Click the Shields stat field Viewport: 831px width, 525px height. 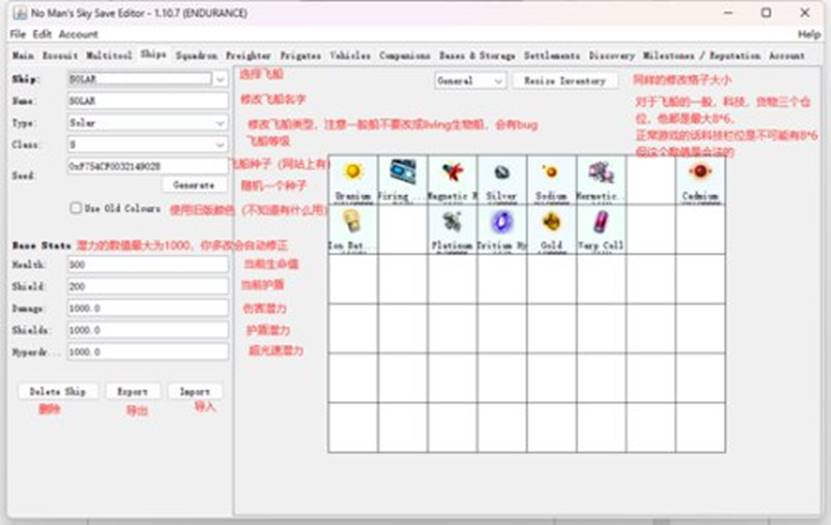(x=148, y=330)
